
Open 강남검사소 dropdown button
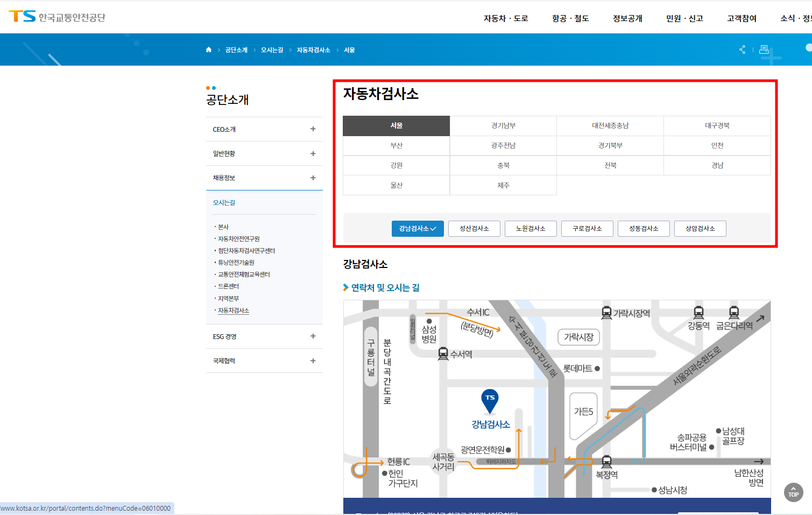tap(418, 229)
